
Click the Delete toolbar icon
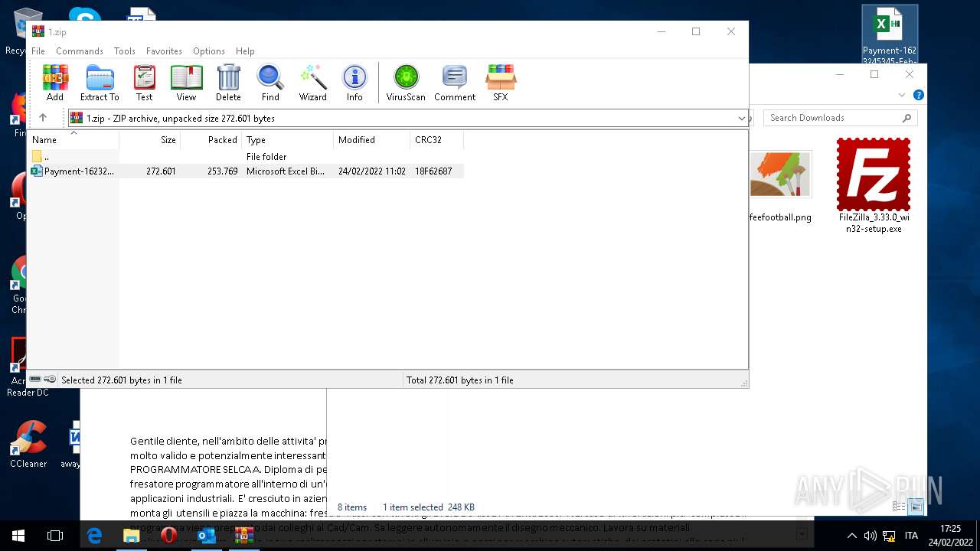pyautogui.click(x=228, y=83)
